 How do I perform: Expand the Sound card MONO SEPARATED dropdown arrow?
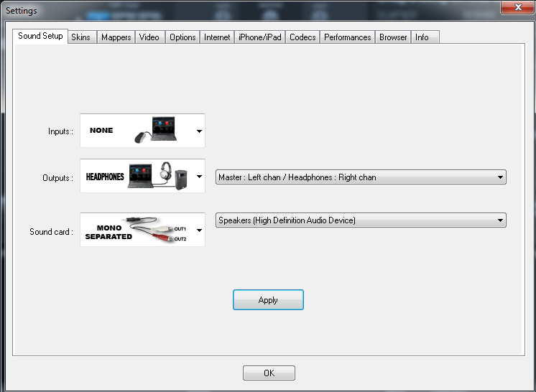(x=199, y=230)
